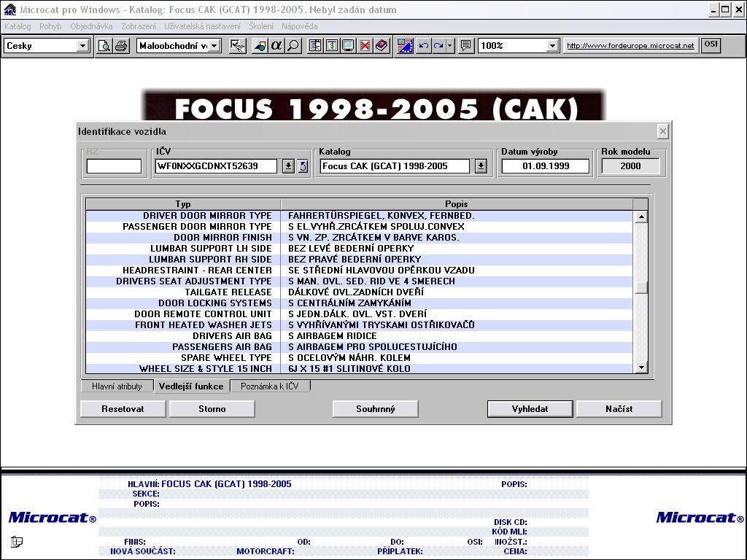
Task: Open the 100% zoom level dropdown
Action: [552, 46]
